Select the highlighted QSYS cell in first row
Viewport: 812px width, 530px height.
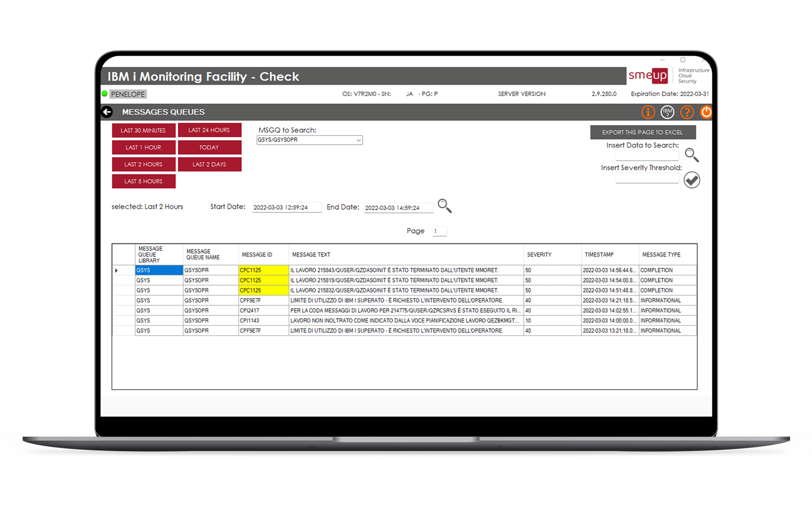click(159, 270)
